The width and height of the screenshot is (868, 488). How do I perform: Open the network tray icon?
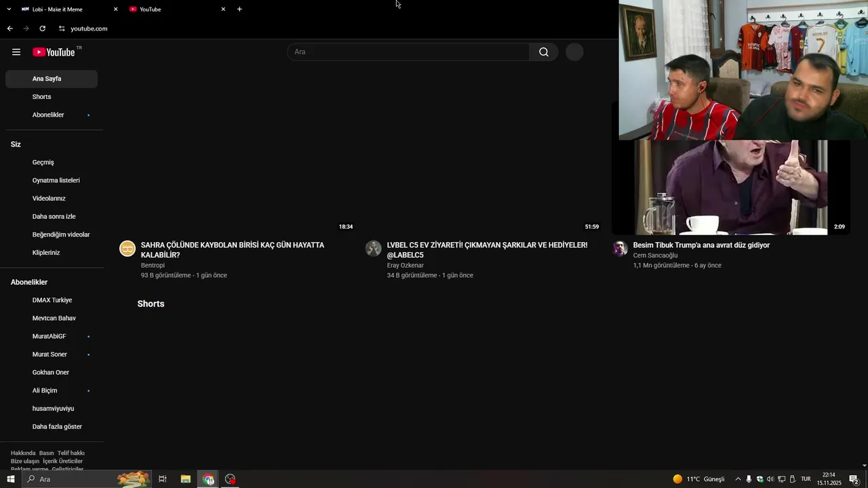[x=781, y=479]
